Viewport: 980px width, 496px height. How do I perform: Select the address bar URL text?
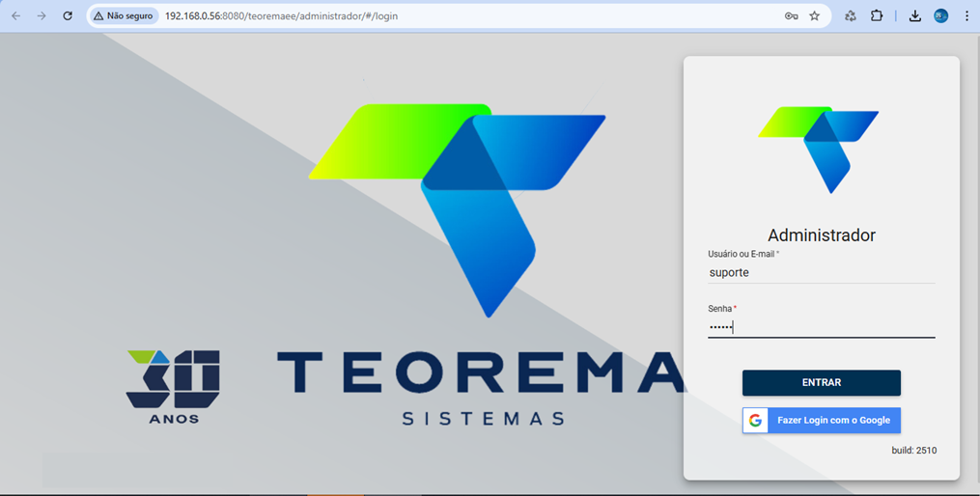(x=281, y=16)
